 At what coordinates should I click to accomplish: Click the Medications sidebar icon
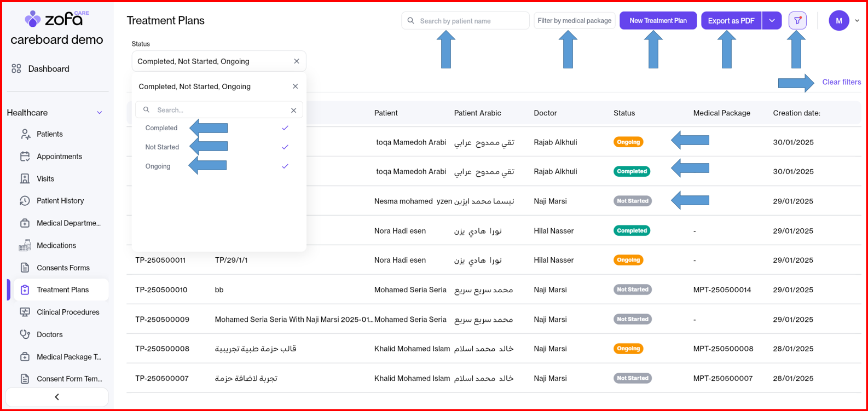pos(25,246)
